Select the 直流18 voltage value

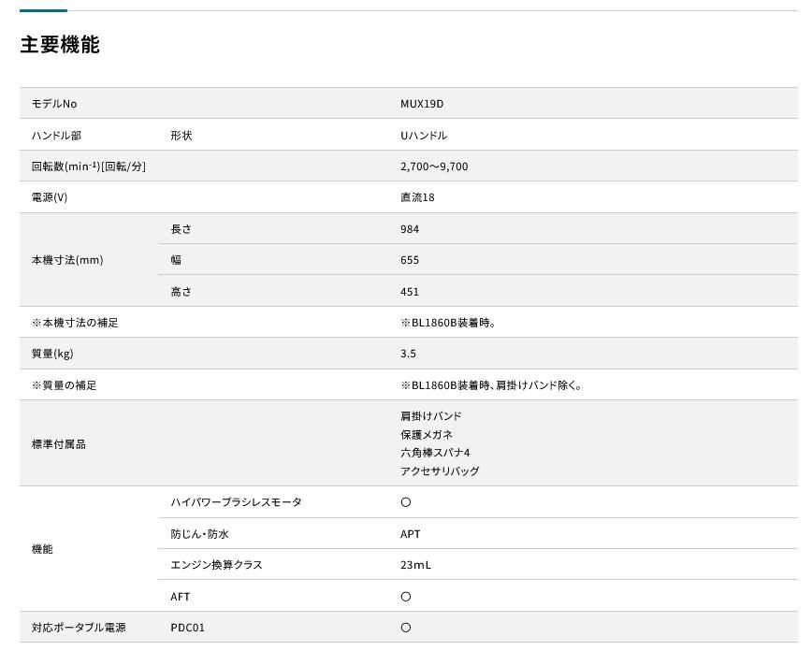click(417, 197)
